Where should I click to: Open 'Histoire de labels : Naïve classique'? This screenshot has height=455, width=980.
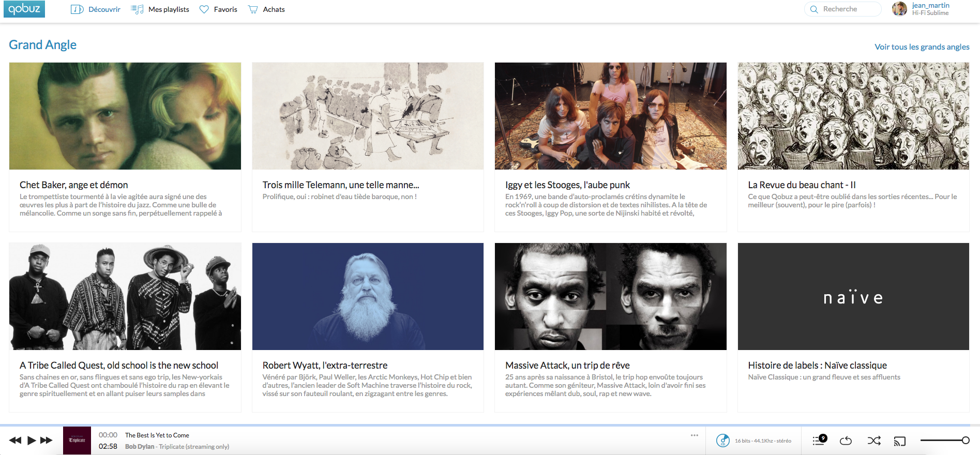(817, 366)
